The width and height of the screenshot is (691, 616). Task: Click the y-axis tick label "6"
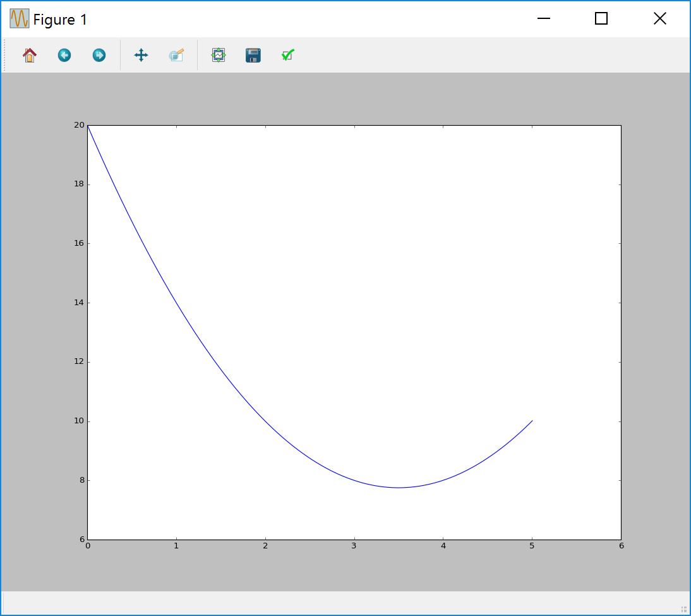82,540
